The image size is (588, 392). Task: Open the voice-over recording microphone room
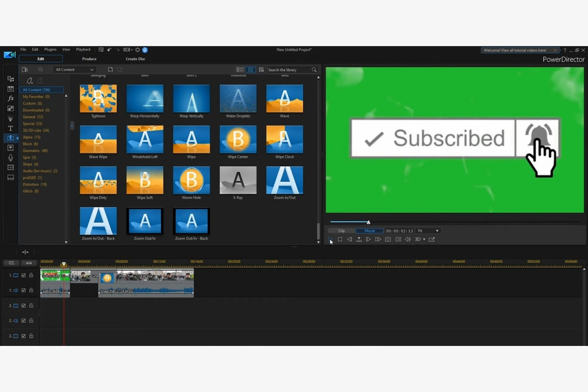click(11, 157)
